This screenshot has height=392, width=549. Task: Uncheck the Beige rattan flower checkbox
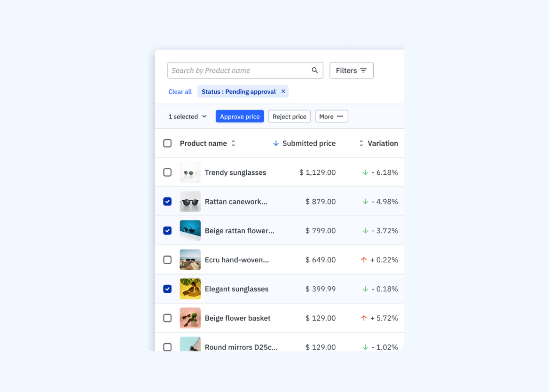click(x=167, y=231)
